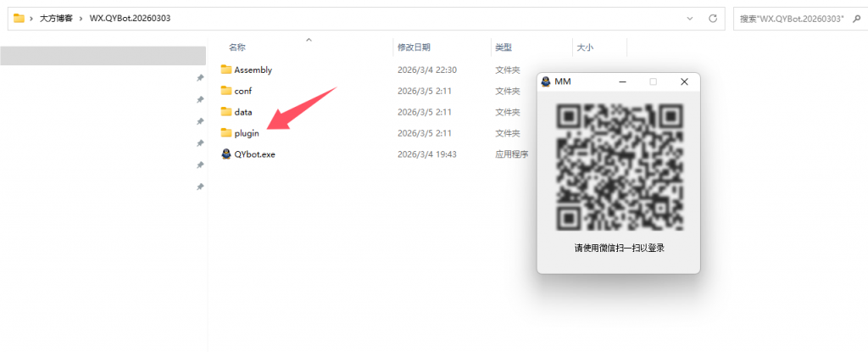Screen dimensions: 868x352
Task: Select the Assembly file name
Action: coord(253,70)
